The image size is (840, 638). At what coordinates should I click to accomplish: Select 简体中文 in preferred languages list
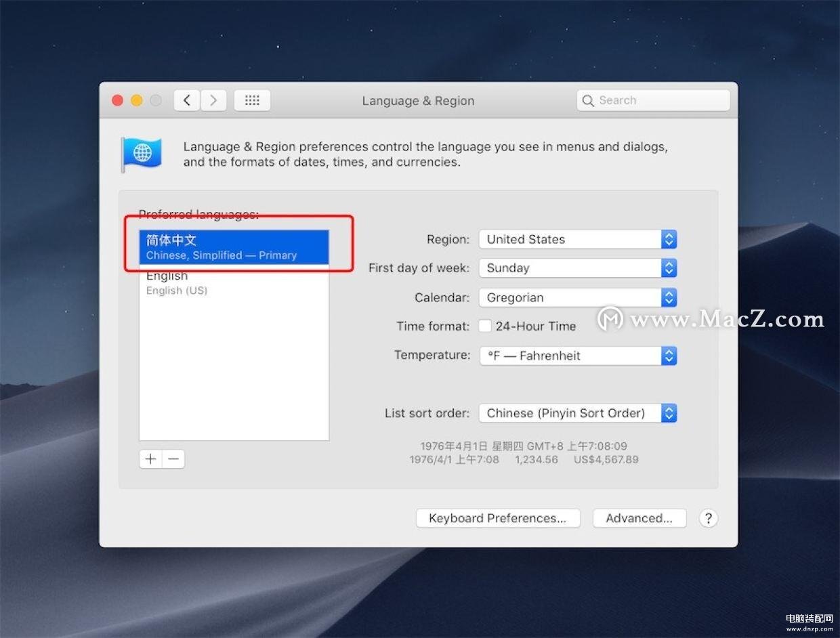coord(234,247)
